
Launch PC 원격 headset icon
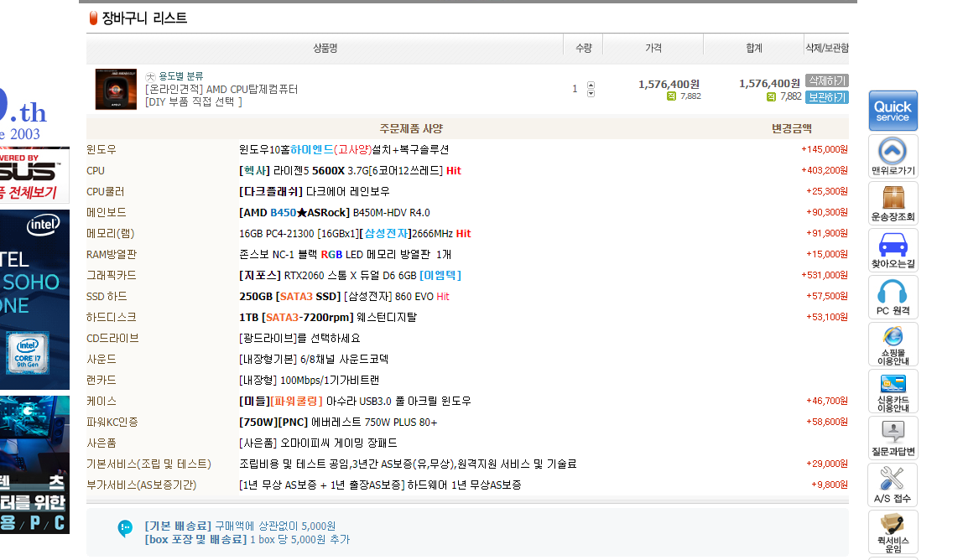click(893, 298)
